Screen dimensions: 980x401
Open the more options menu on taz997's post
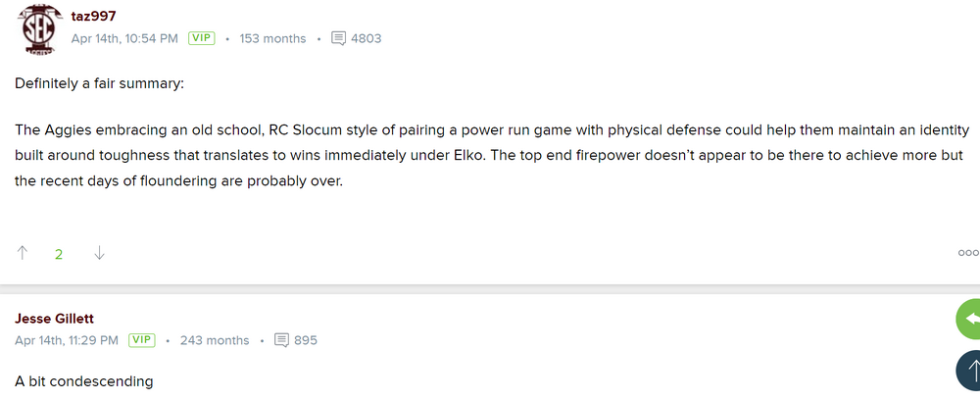pos(967,253)
